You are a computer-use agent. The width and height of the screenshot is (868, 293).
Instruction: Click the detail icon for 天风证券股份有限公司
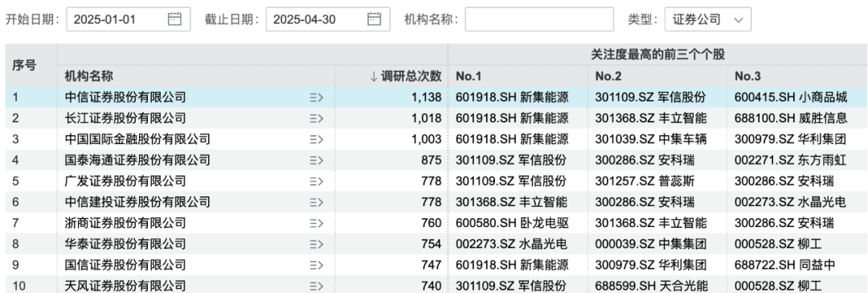316,286
